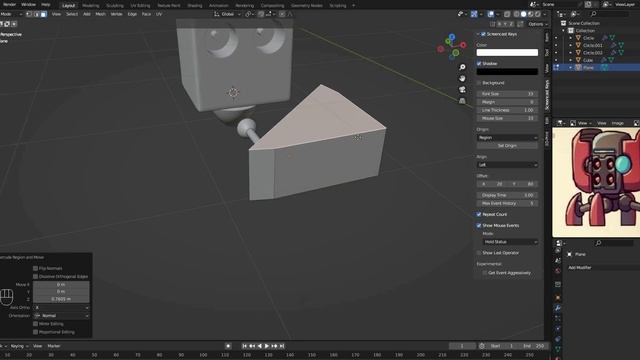Jump to timeline start button
This screenshot has height=360, width=640.
[244, 346]
